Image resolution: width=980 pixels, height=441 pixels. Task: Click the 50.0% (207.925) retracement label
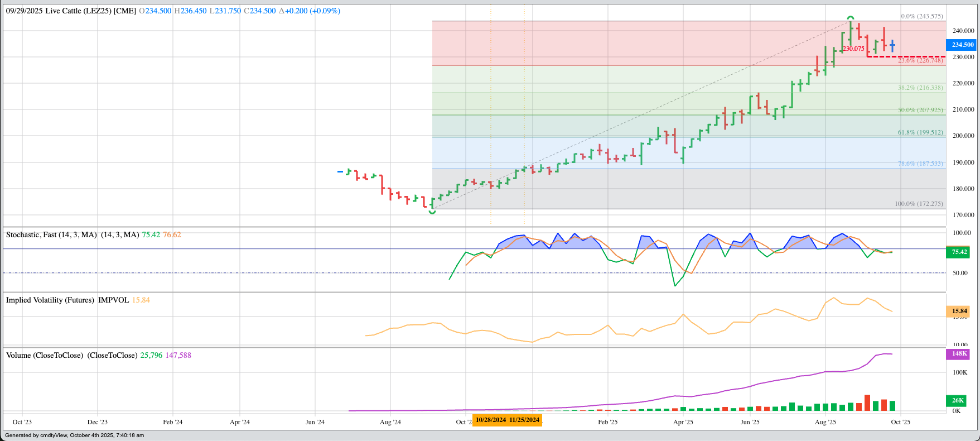pyautogui.click(x=920, y=110)
